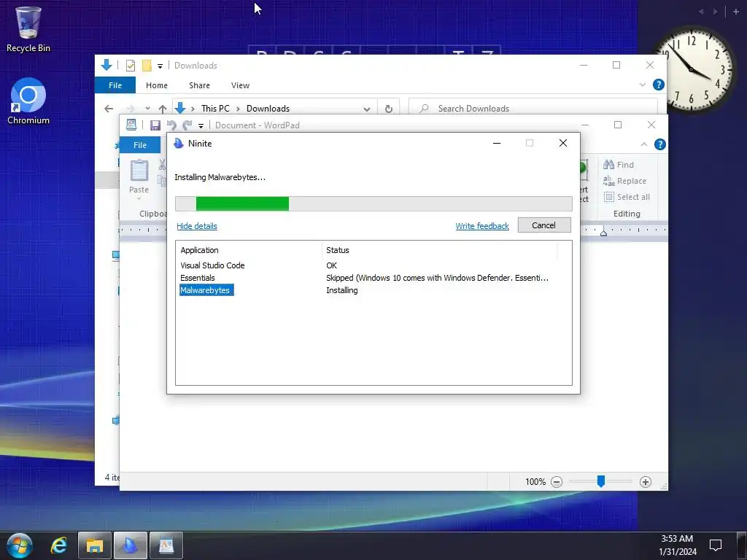The height and width of the screenshot is (560, 747).
Task: Open the View tab in the Downloads window
Action: click(240, 85)
